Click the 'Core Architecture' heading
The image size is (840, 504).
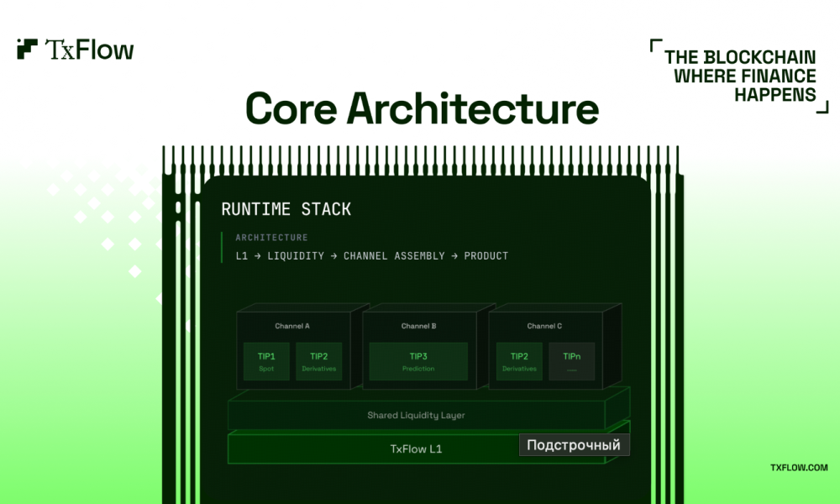(x=423, y=108)
